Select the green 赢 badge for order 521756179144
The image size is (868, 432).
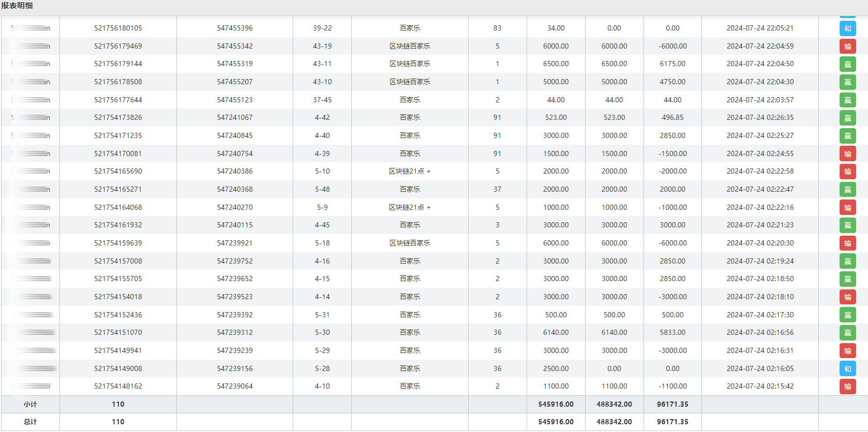coord(847,64)
